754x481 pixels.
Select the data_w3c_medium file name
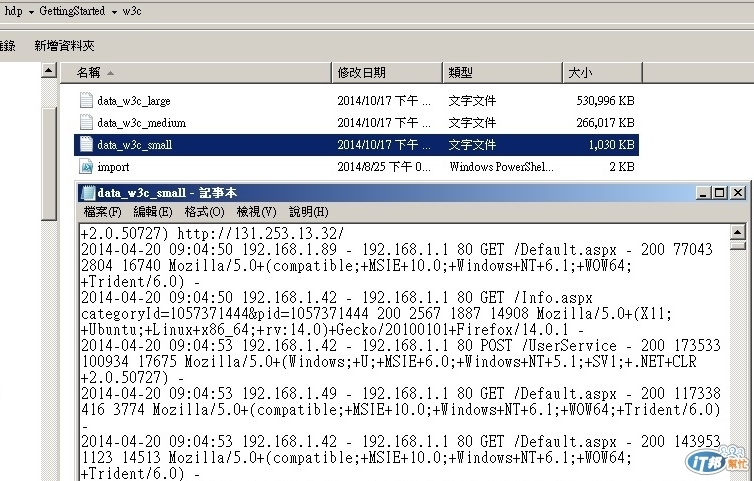(141, 123)
